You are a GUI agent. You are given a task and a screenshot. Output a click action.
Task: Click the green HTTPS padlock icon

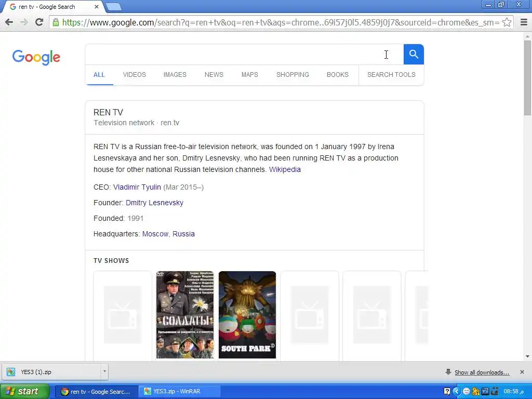tap(56, 22)
